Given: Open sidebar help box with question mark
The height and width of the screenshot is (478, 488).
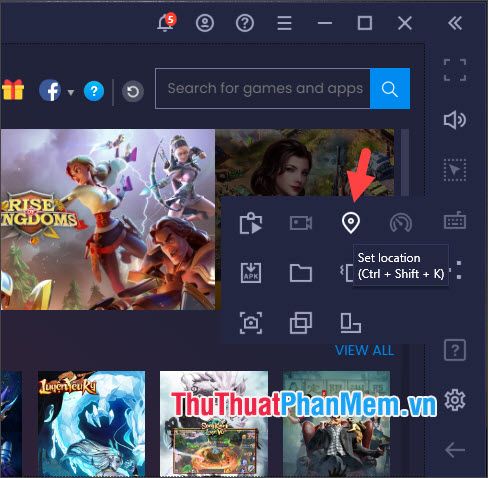Looking at the screenshot, I should (455, 350).
